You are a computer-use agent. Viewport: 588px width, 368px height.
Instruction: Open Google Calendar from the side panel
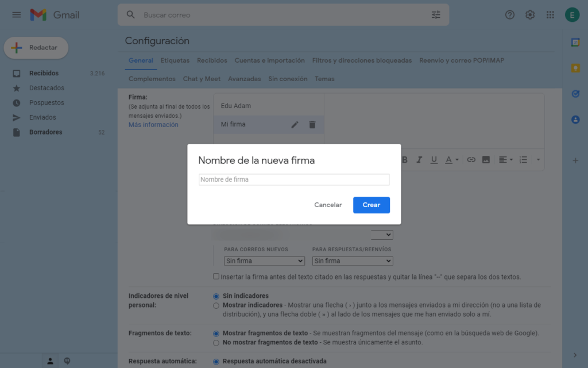(575, 43)
